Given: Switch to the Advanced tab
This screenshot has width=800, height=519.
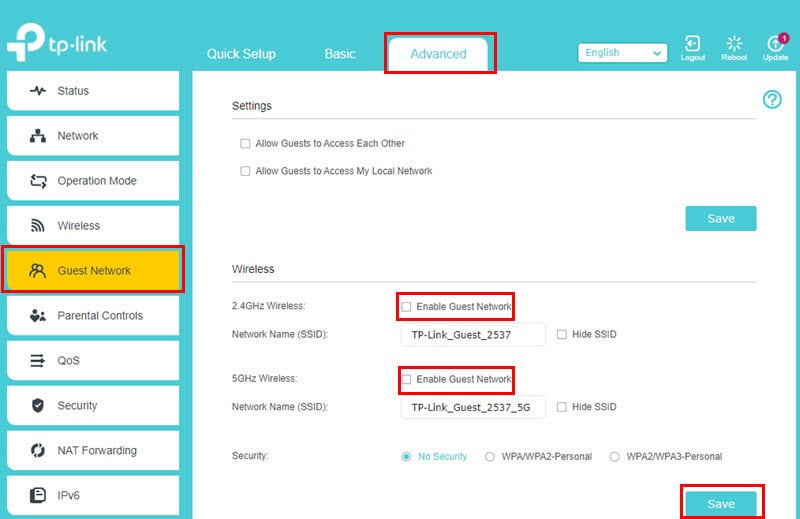Looking at the screenshot, I should pos(439,54).
